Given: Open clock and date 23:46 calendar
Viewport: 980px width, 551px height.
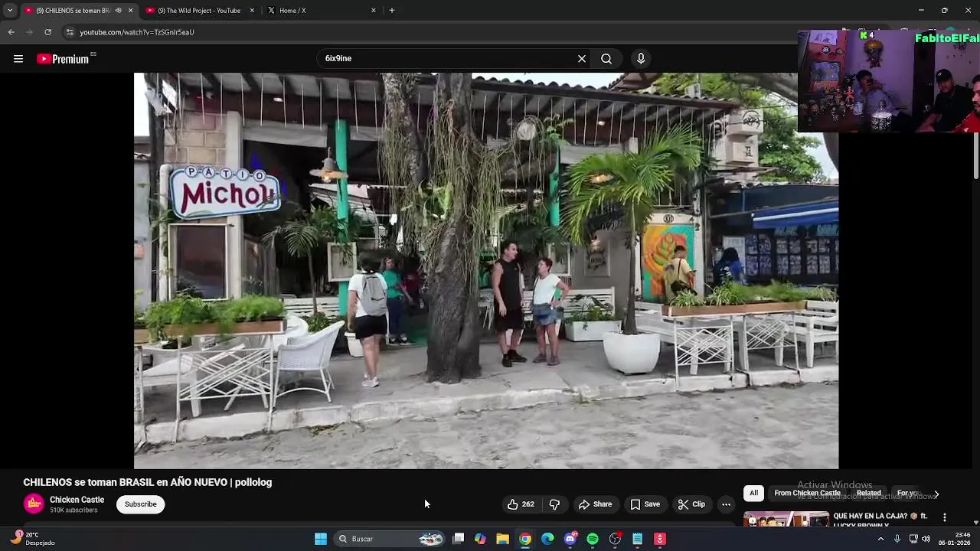Looking at the screenshot, I should coord(954,539).
